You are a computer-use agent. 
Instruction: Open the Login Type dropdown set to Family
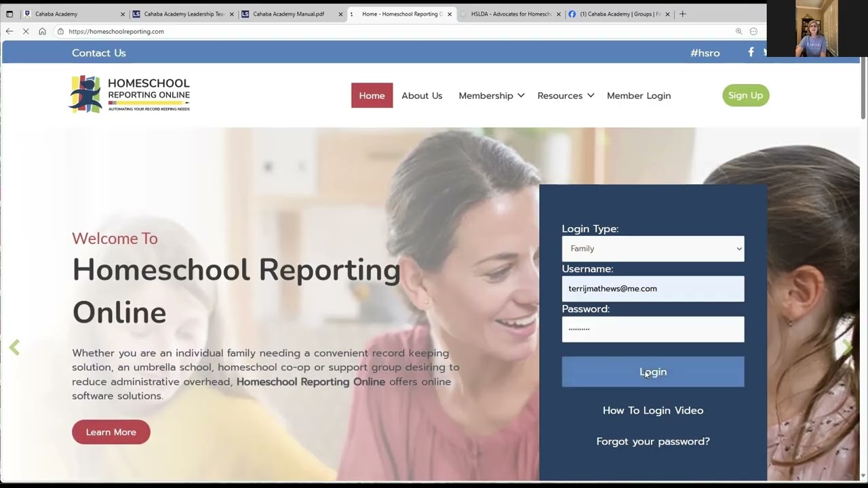point(653,249)
